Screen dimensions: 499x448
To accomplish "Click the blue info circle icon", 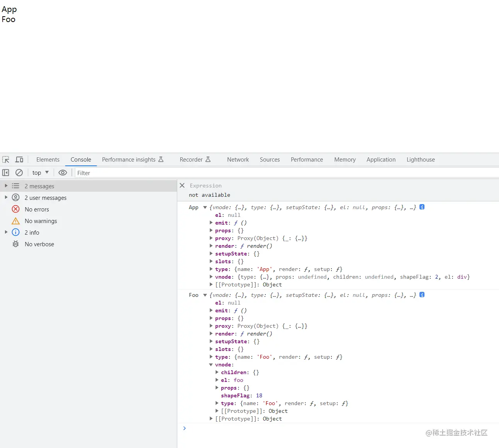I will 16,232.
